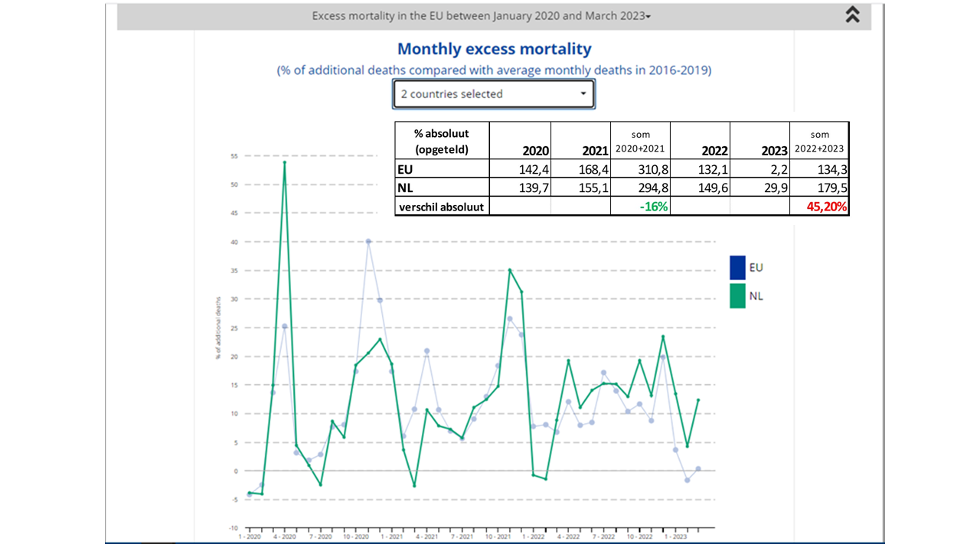Click the 1 - 2020 x-axis label

250,537
